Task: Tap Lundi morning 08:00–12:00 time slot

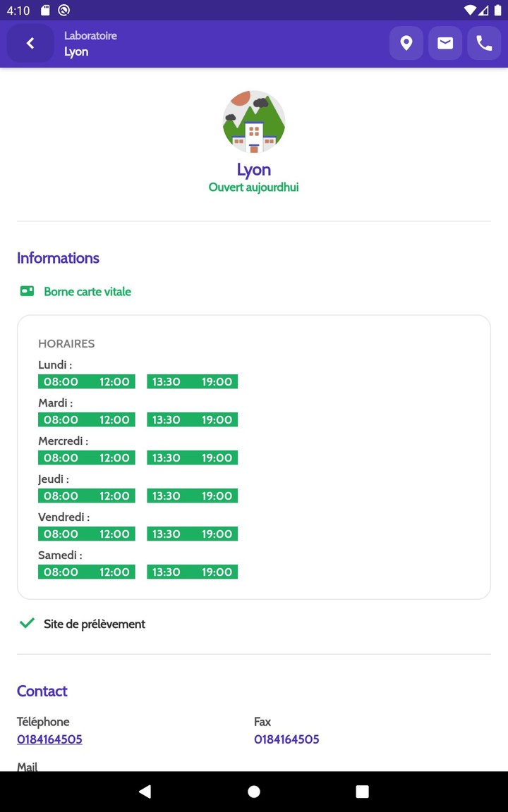Action: pos(86,382)
